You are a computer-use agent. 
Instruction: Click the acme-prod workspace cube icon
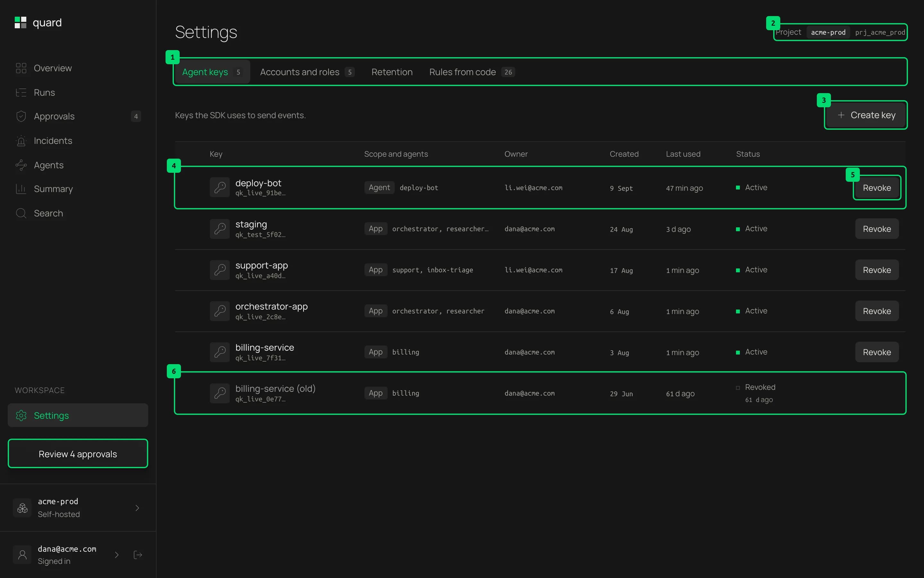click(x=22, y=508)
